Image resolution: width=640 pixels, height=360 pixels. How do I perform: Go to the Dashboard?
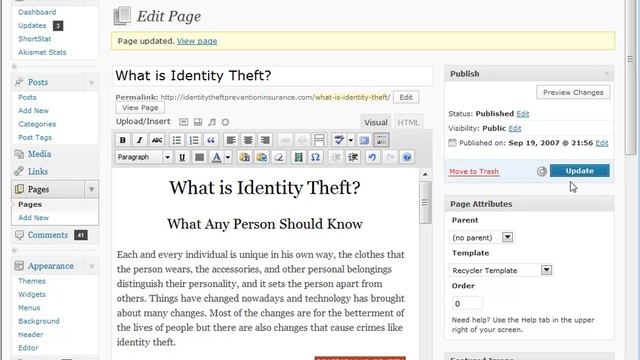pos(37,12)
